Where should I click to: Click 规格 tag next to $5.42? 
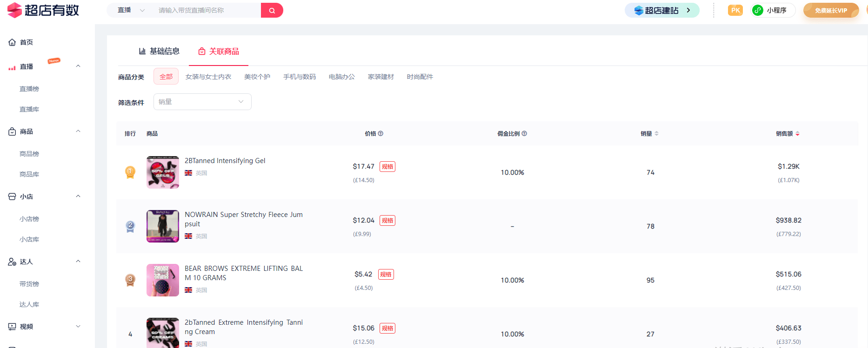(x=386, y=275)
